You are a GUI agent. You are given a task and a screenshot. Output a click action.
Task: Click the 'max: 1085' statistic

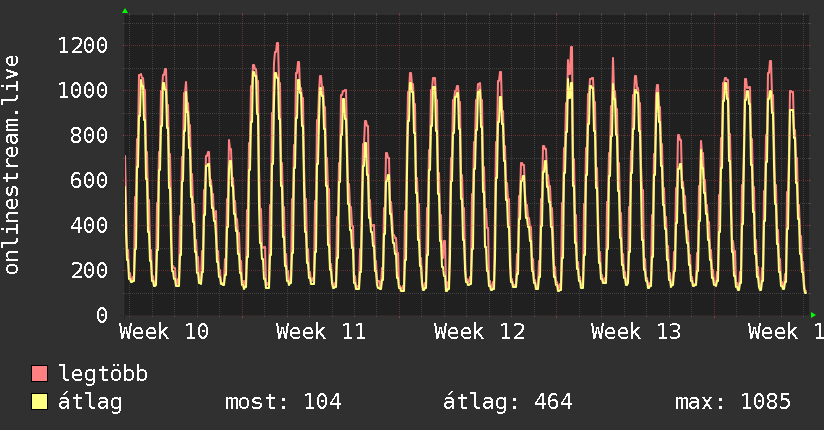coord(733,402)
